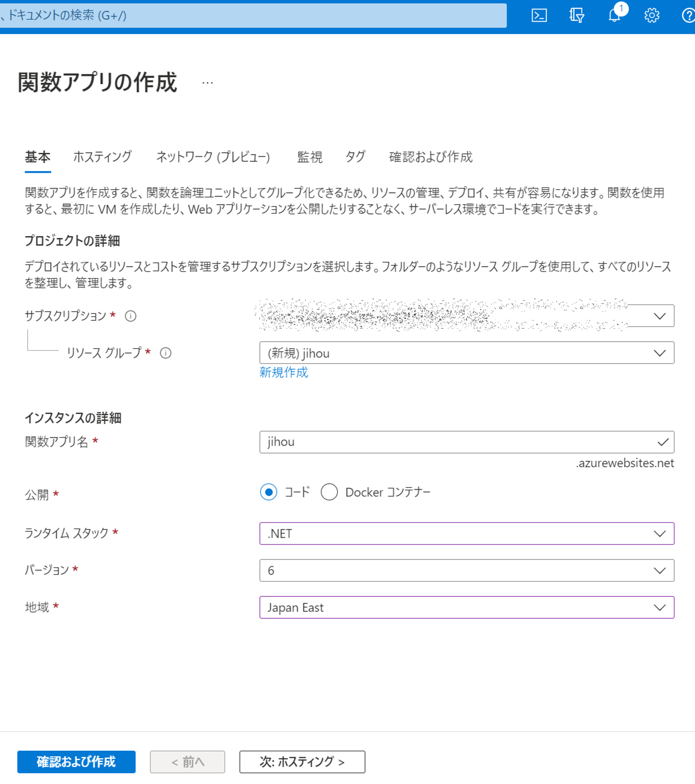Switch to the 確認および作成 tab
The image size is (695, 784).
[x=430, y=157]
